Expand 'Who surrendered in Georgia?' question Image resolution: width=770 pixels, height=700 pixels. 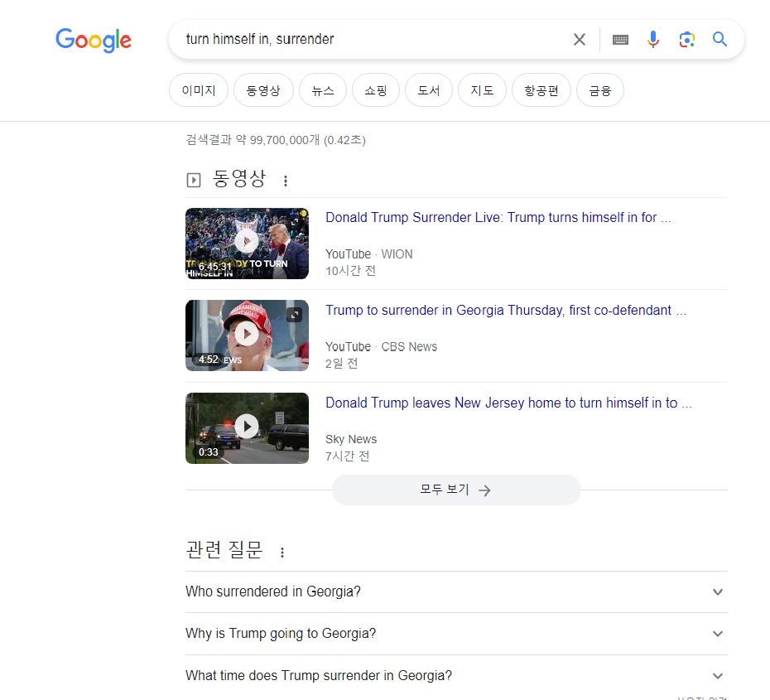(456, 591)
